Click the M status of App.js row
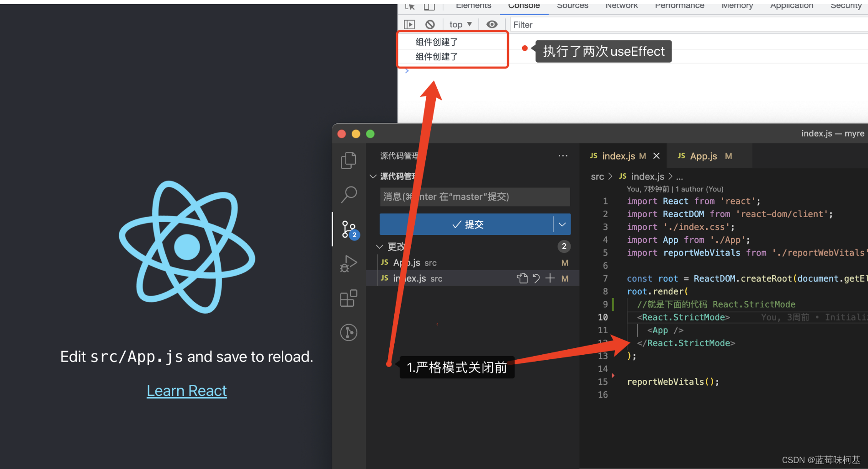The width and height of the screenshot is (868, 469). [565, 263]
